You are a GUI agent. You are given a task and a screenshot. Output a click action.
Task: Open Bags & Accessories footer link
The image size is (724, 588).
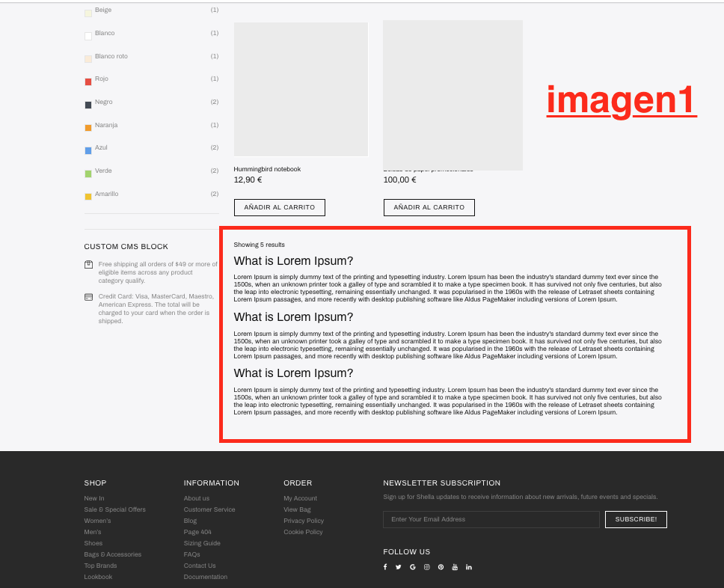coord(113,554)
